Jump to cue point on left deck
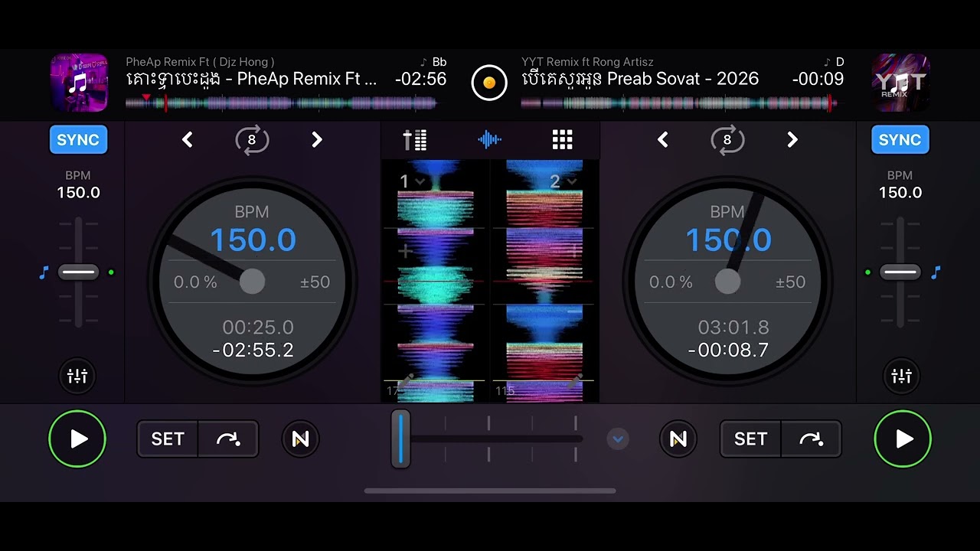This screenshot has height=551, width=980. coord(228,439)
